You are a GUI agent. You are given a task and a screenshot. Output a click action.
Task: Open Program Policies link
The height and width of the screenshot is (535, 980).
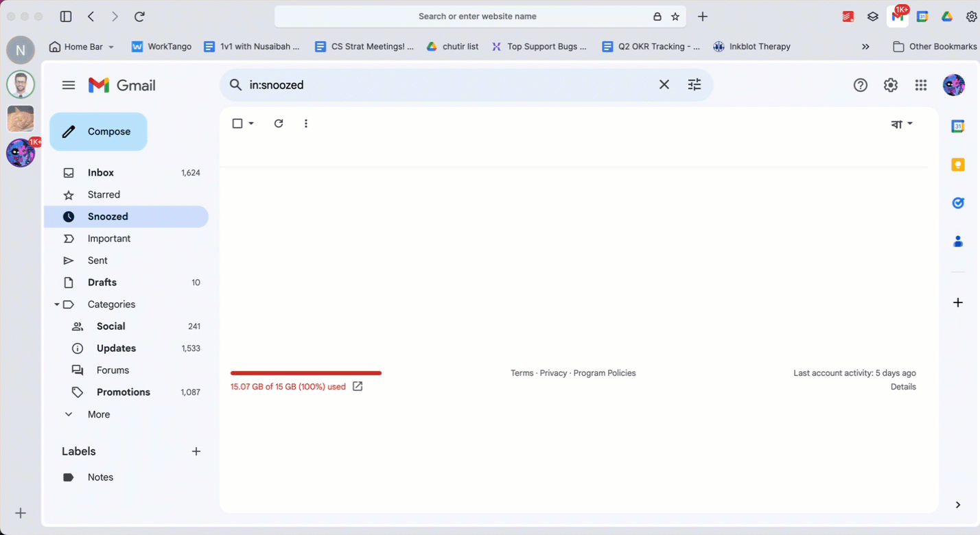pos(605,373)
